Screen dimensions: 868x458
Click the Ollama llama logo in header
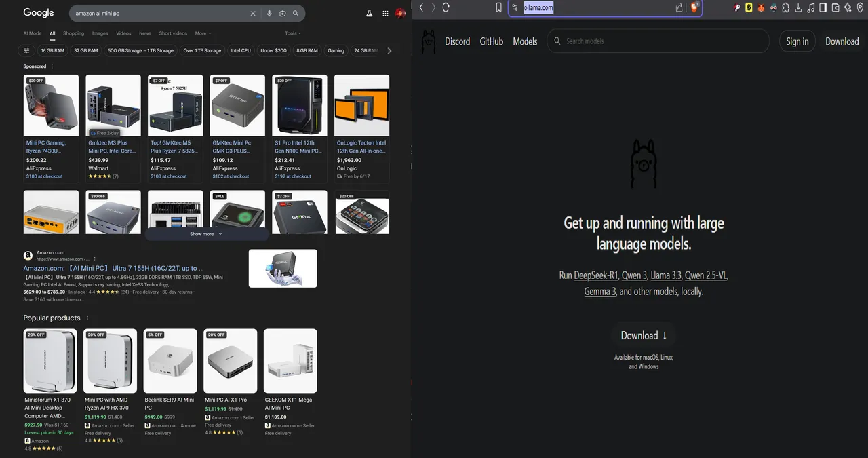coord(429,41)
